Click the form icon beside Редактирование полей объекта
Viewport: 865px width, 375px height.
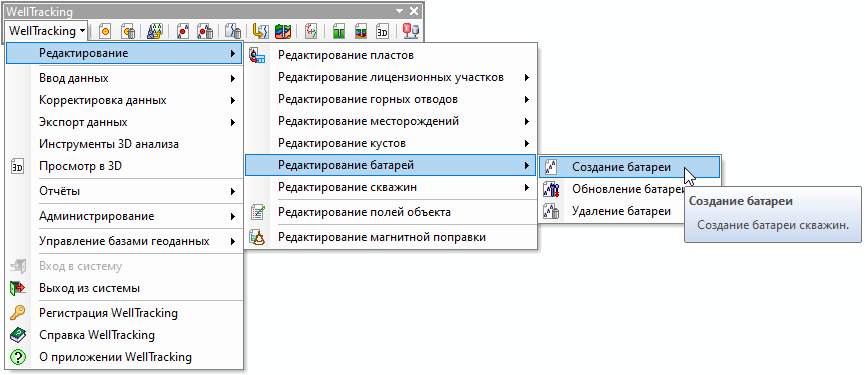tap(257, 212)
